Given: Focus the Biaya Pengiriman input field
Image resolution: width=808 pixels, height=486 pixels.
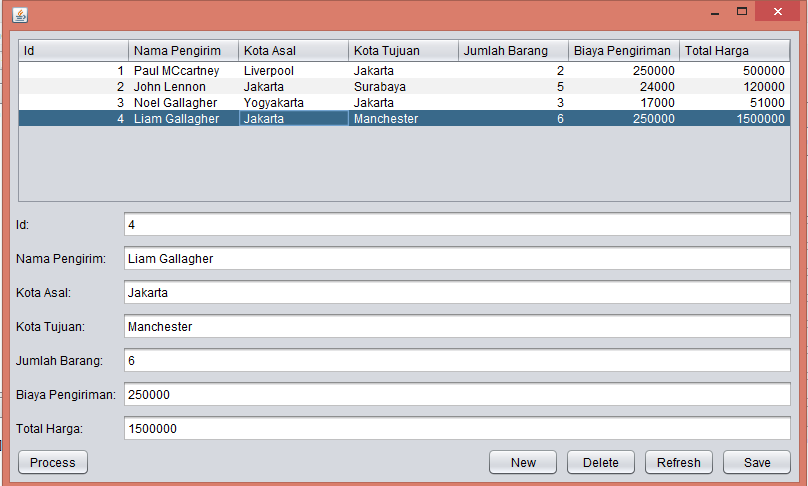Looking at the screenshot, I should click(457, 394).
